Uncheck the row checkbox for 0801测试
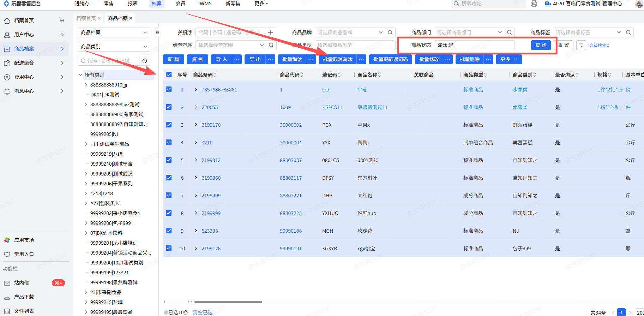Image resolution: width=644 pixels, height=316 pixels. coord(169,160)
